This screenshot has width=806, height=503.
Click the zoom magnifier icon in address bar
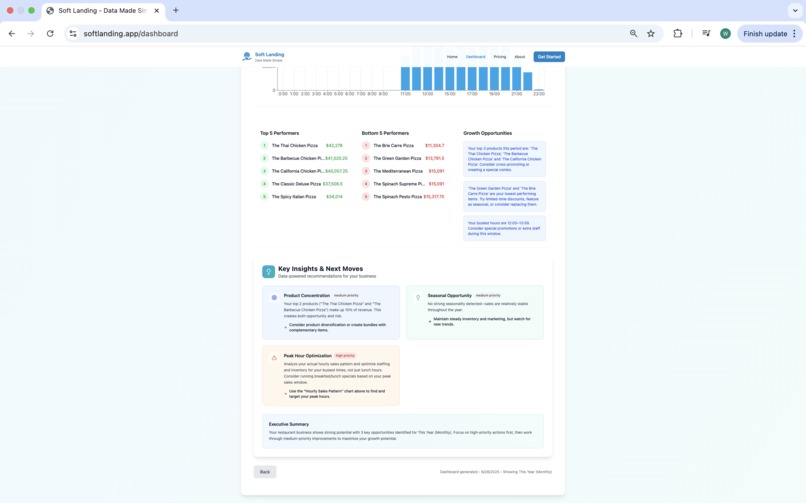(633, 33)
